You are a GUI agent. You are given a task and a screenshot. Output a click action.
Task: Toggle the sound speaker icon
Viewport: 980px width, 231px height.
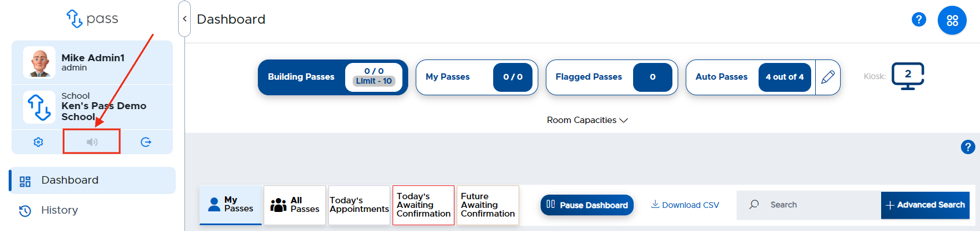click(x=92, y=142)
